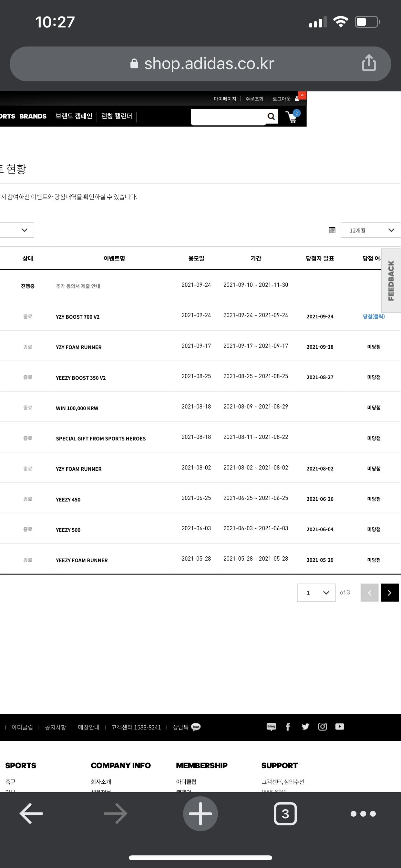Select the 브랜드 캠페인 menu item
401x868 pixels.
[74, 116]
